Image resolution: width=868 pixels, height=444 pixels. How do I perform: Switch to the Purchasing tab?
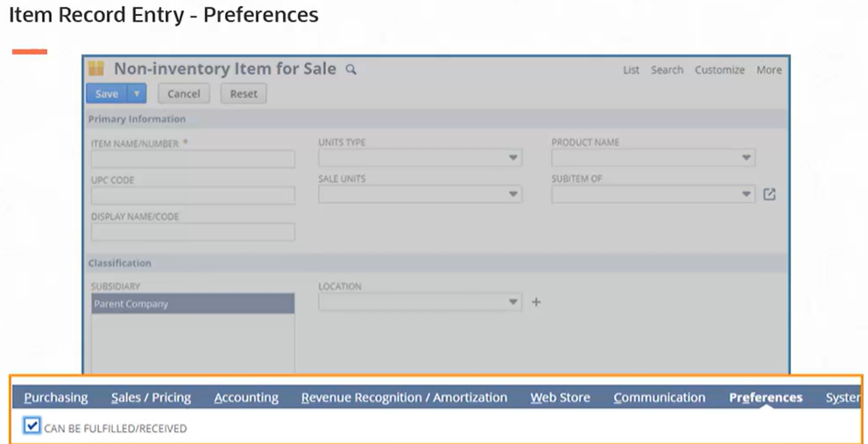coord(56,398)
